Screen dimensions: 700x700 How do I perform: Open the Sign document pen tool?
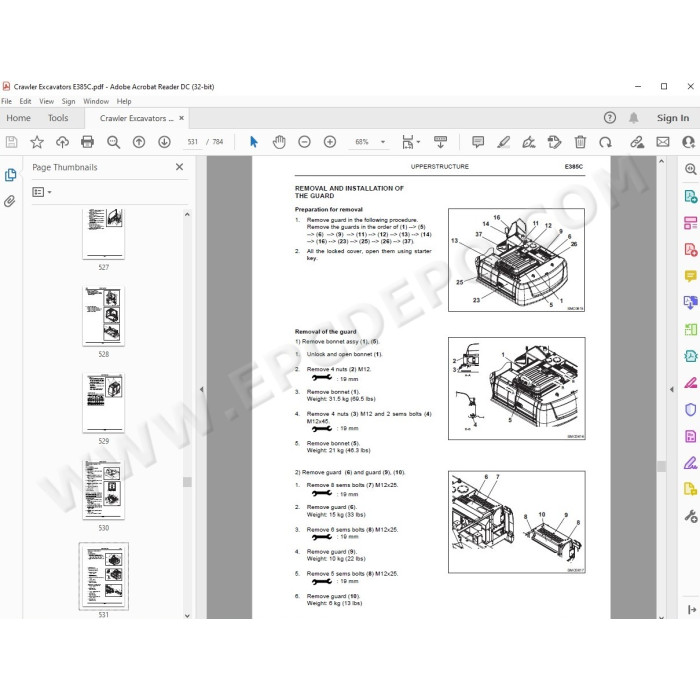[x=529, y=142]
